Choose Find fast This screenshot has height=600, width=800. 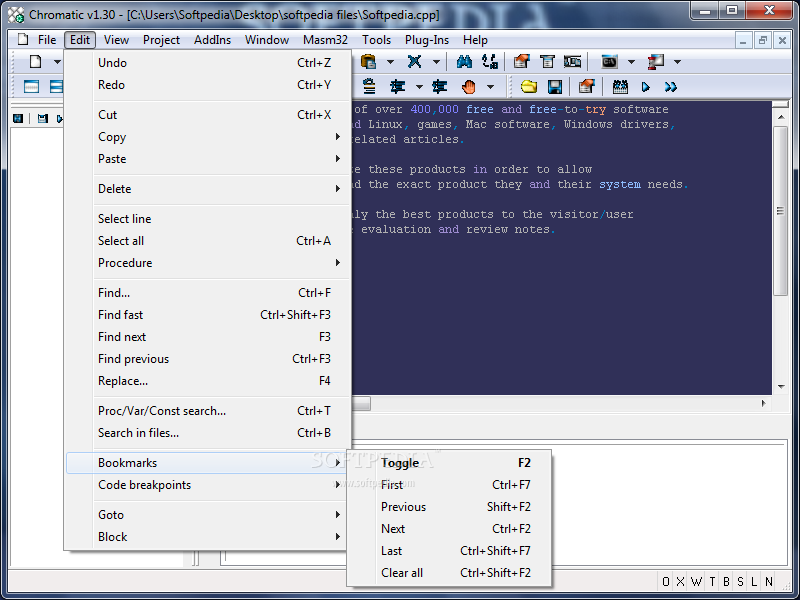(x=208, y=315)
